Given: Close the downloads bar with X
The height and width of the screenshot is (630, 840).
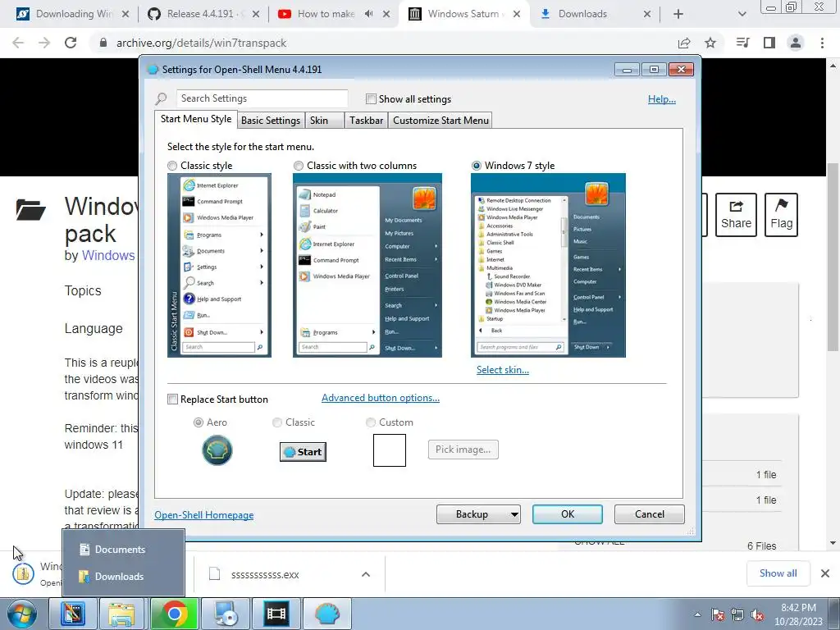Looking at the screenshot, I should coord(825,573).
